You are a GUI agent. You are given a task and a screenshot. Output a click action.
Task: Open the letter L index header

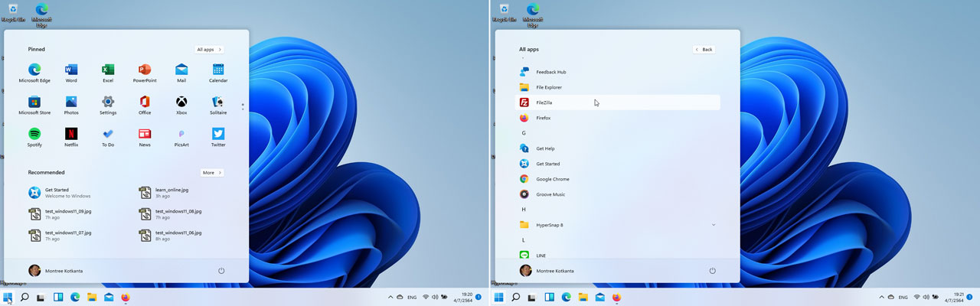(524, 240)
